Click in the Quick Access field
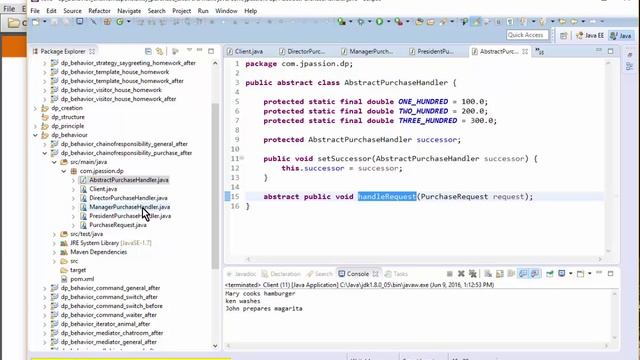The image size is (640, 360). tap(527, 35)
